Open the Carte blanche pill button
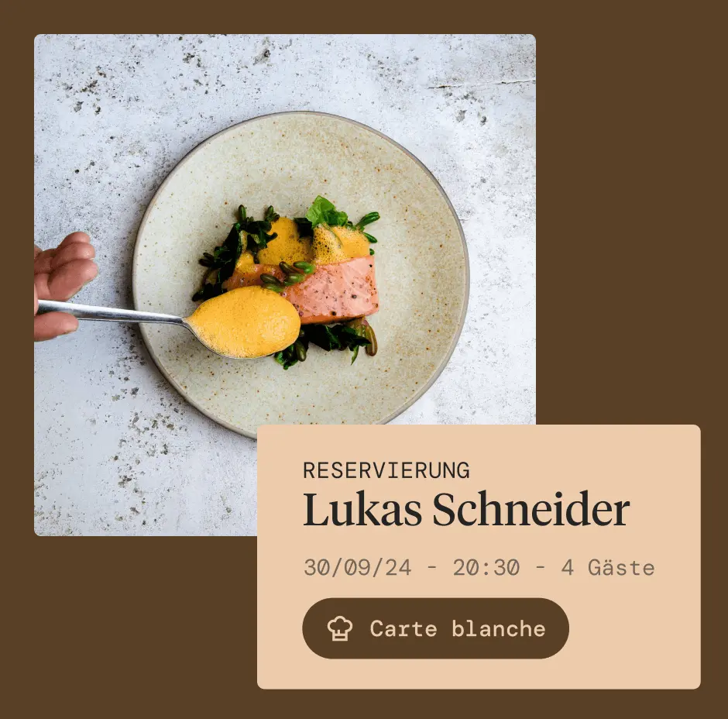This screenshot has width=728, height=719. (435, 628)
